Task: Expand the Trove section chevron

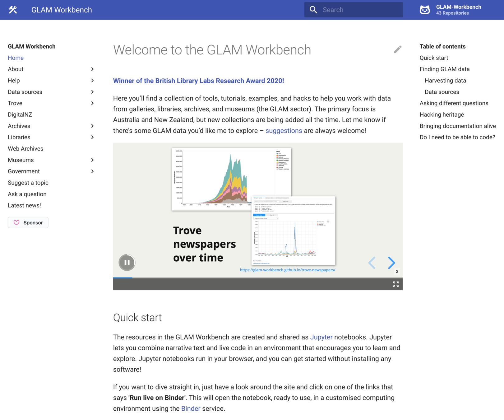Action: pyautogui.click(x=92, y=103)
